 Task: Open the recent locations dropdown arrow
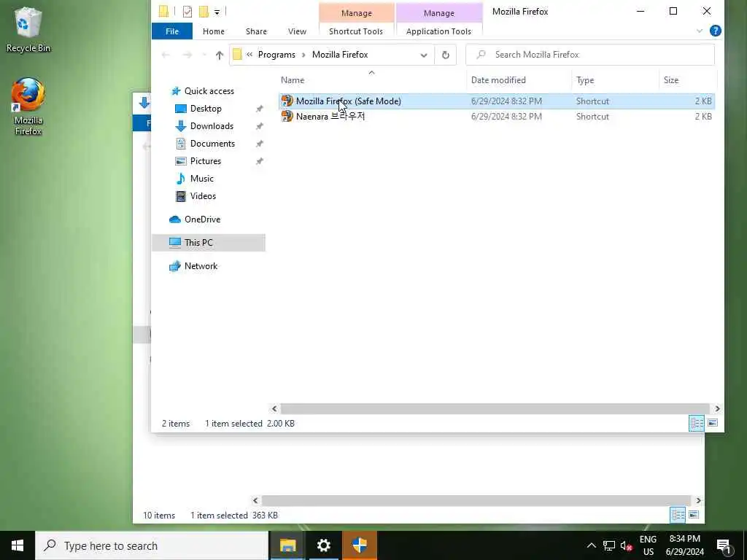(x=204, y=55)
